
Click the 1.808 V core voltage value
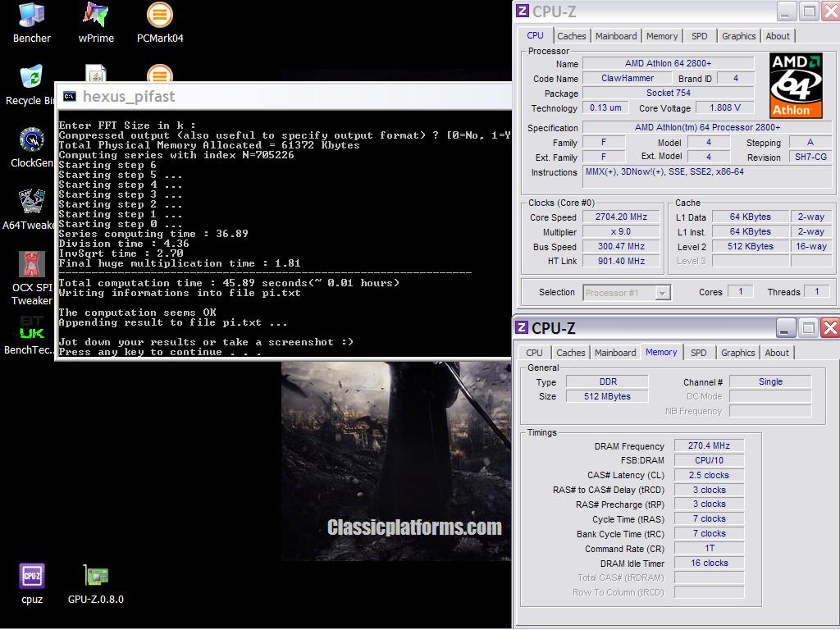[x=725, y=107]
